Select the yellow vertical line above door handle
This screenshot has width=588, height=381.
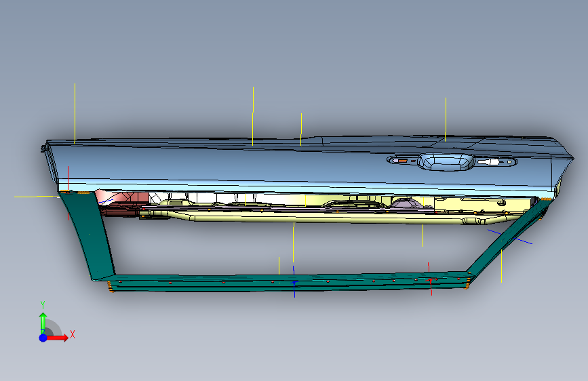coord(446,119)
